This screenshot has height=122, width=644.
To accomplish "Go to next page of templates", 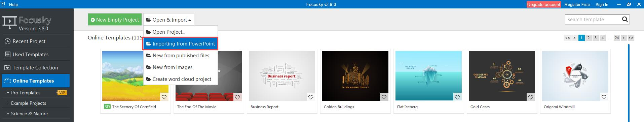I will [x=624, y=38].
